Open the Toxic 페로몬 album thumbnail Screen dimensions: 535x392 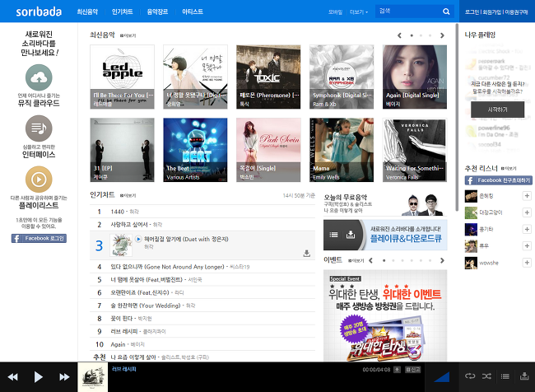(268, 77)
